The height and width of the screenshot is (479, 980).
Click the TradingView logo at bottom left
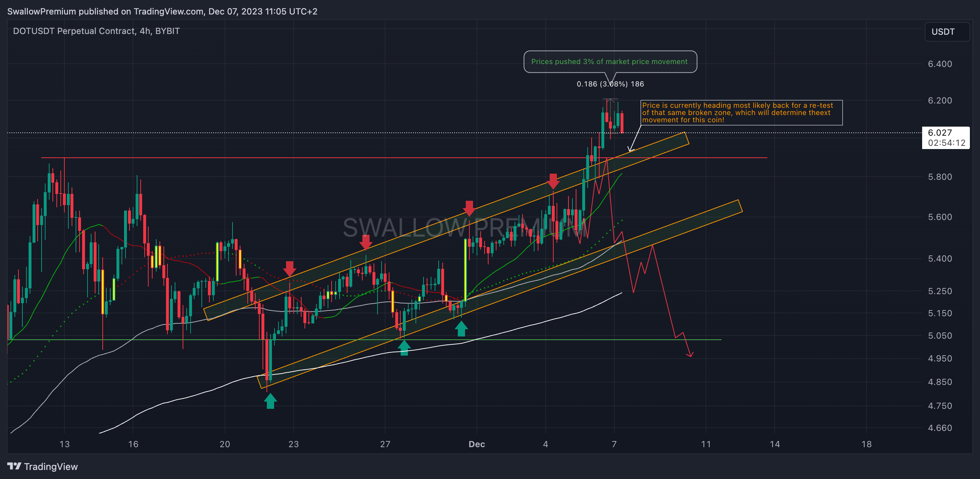(42, 466)
